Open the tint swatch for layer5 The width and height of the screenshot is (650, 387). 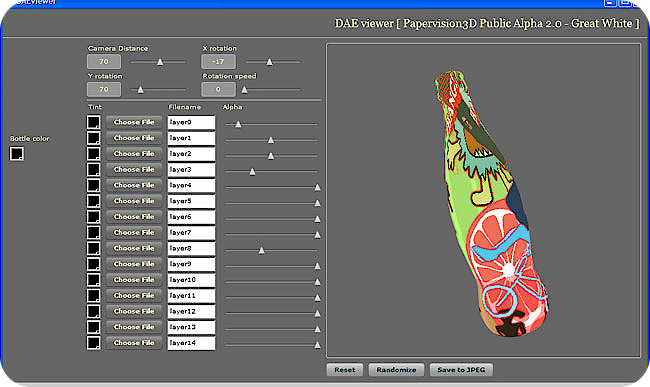click(93, 201)
